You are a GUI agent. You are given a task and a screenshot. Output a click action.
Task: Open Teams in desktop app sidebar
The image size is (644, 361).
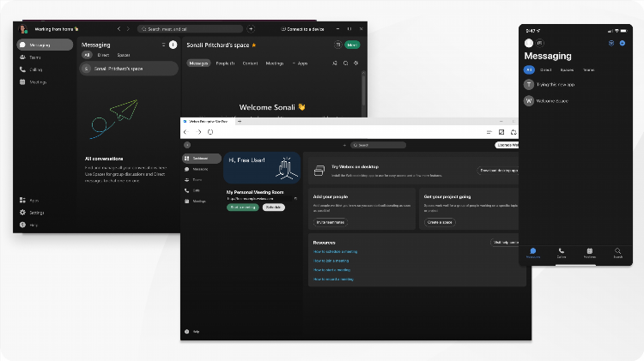click(30, 57)
